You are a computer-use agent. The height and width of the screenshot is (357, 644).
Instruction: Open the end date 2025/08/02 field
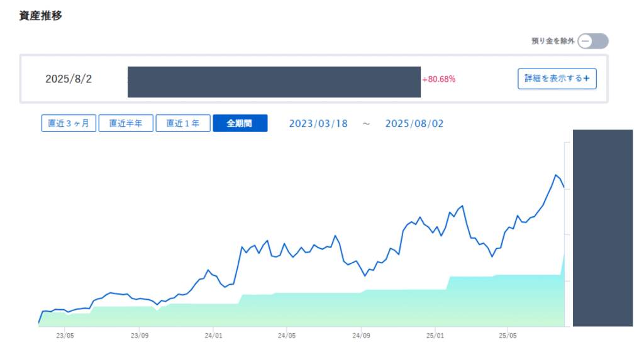tap(414, 124)
